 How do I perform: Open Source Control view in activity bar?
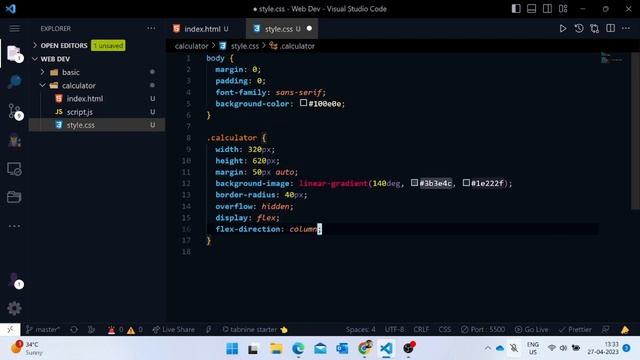15,111
